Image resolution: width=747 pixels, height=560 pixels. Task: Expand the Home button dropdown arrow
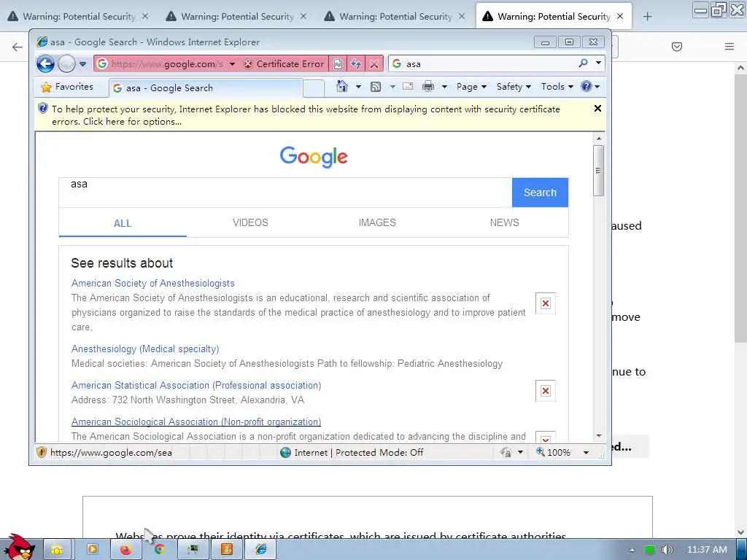pyautogui.click(x=358, y=87)
